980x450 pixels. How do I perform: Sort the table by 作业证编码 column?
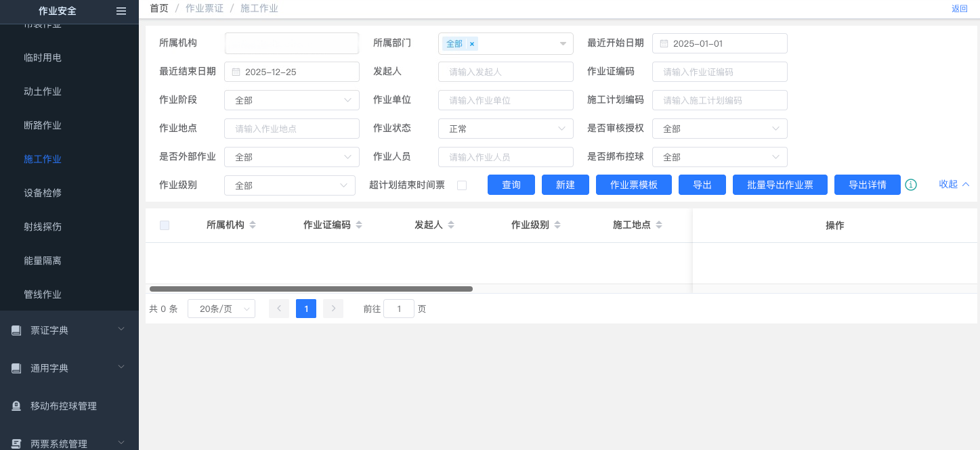tap(359, 225)
